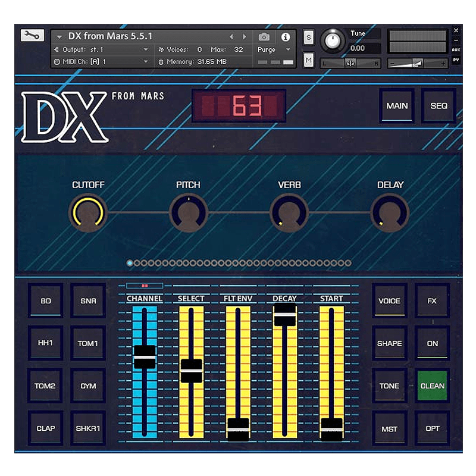476x476 pixels.
Task: Switch to the MAIN tab
Action: point(397,106)
